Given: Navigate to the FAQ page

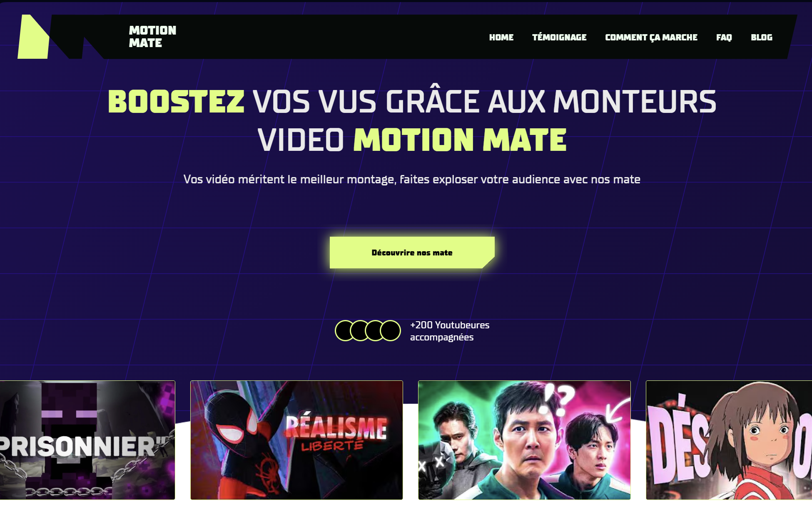Looking at the screenshot, I should click(x=724, y=37).
